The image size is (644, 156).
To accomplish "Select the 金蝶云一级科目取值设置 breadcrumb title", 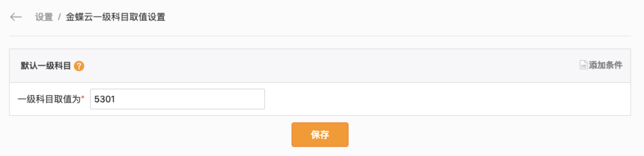I will pos(116,17).
